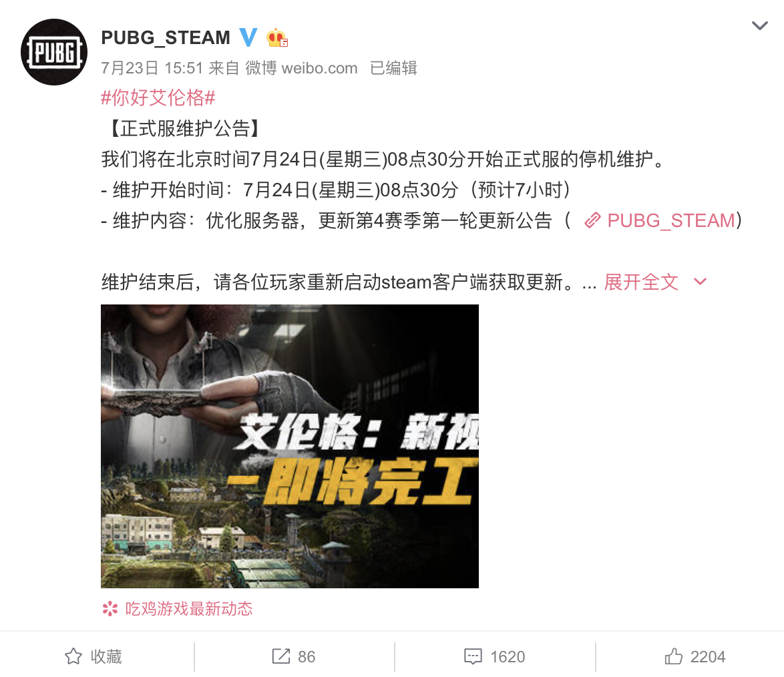This screenshot has height=677, width=784.
Task: Like the post with thumbs-up 2204
Action: (695, 656)
